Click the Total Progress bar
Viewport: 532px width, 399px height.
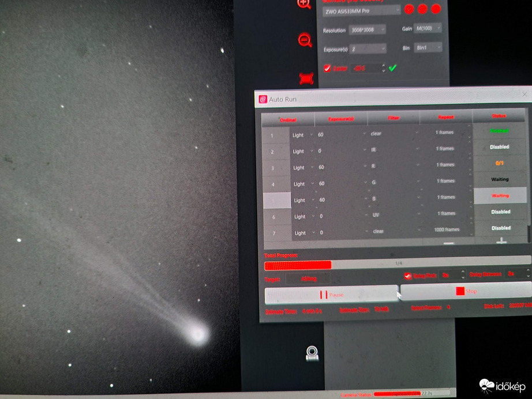click(x=397, y=264)
